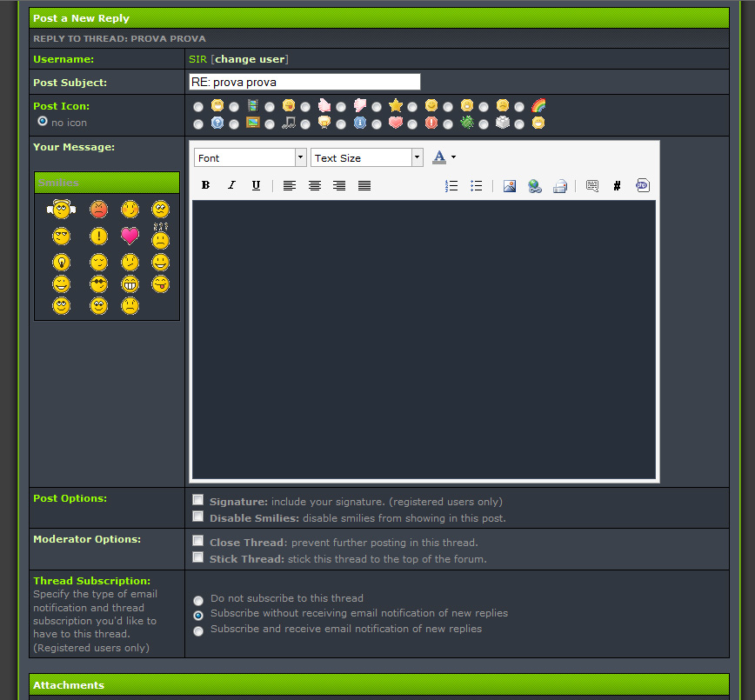Insert a hyperlink with the globe icon

(535, 185)
